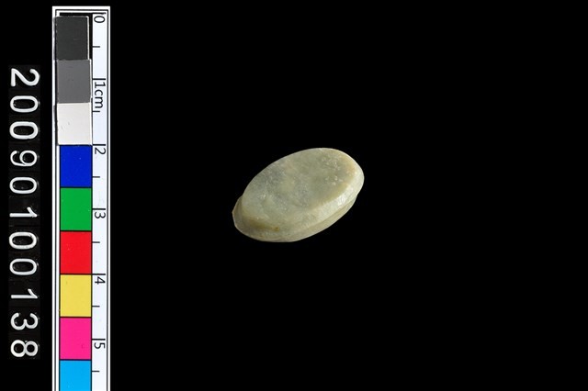This screenshot has width=588, height=391.
Task: Pick the blue swatch on scale card
Action: pyautogui.click(x=75, y=166)
